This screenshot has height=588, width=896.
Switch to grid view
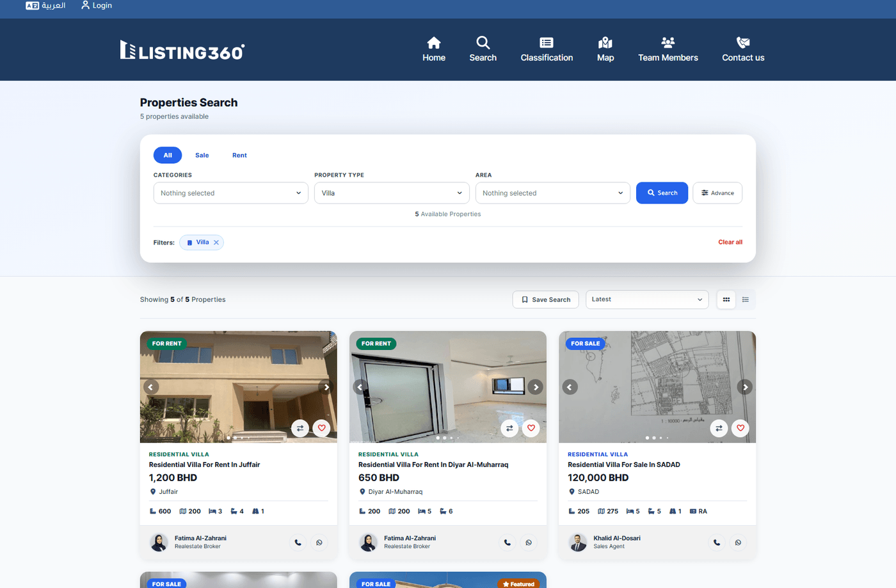point(726,299)
